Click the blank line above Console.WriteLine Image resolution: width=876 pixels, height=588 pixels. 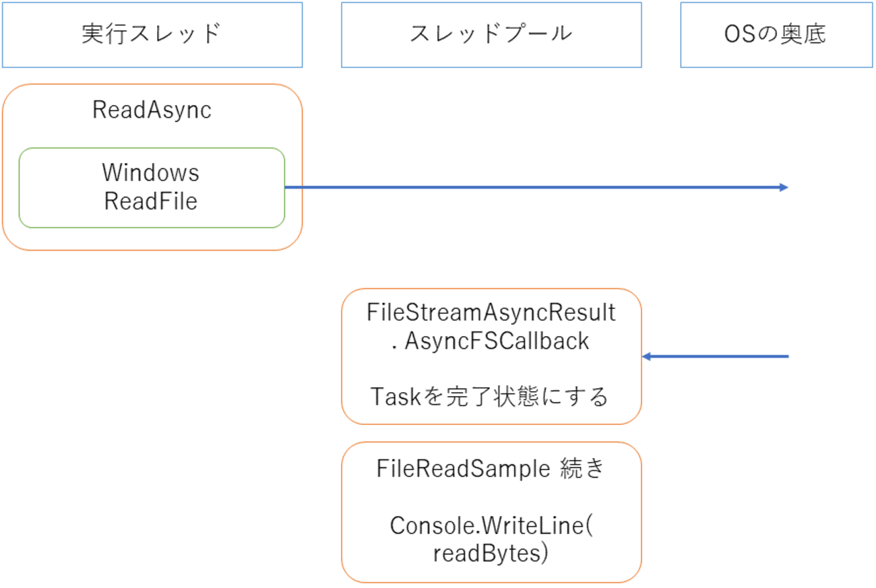coord(491,498)
